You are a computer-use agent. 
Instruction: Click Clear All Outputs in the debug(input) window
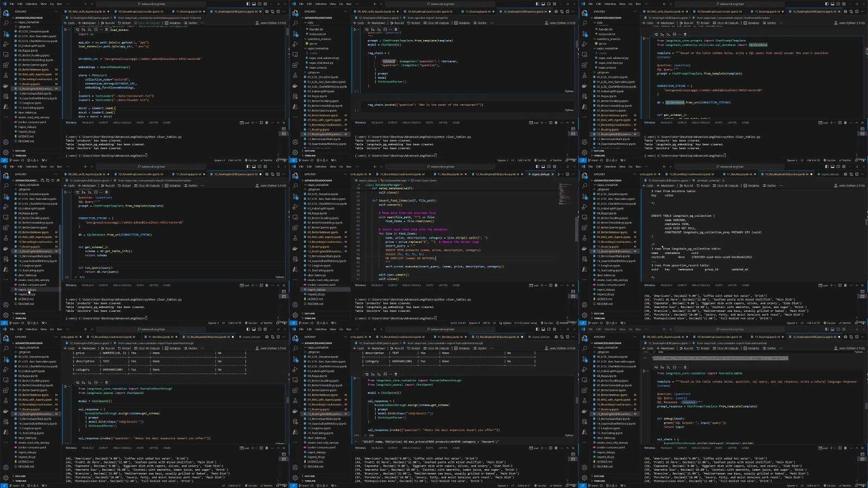(726, 348)
